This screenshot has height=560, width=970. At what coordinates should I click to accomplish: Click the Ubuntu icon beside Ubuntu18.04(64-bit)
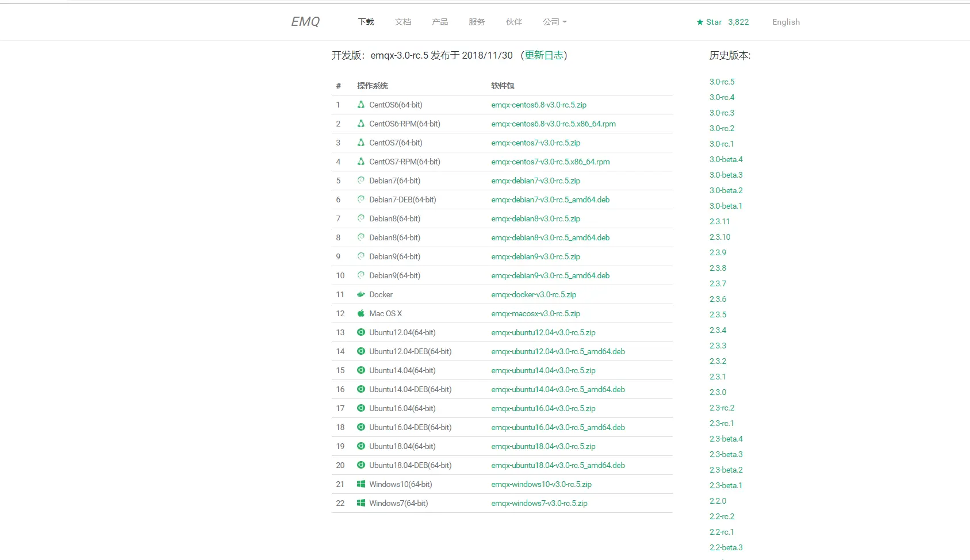tap(361, 446)
